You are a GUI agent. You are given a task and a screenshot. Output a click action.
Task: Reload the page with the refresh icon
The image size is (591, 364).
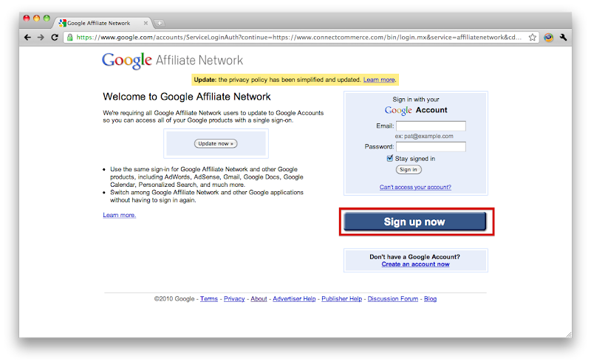pos(55,38)
